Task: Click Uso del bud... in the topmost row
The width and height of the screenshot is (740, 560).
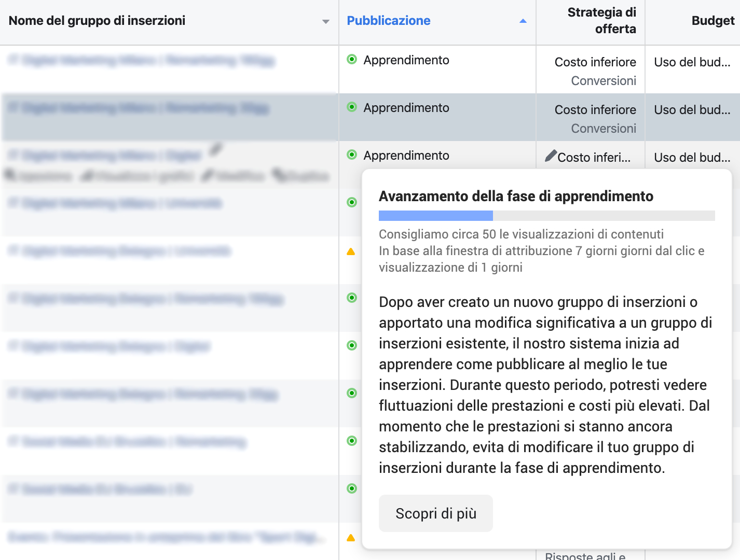Action: pos(692,62)
